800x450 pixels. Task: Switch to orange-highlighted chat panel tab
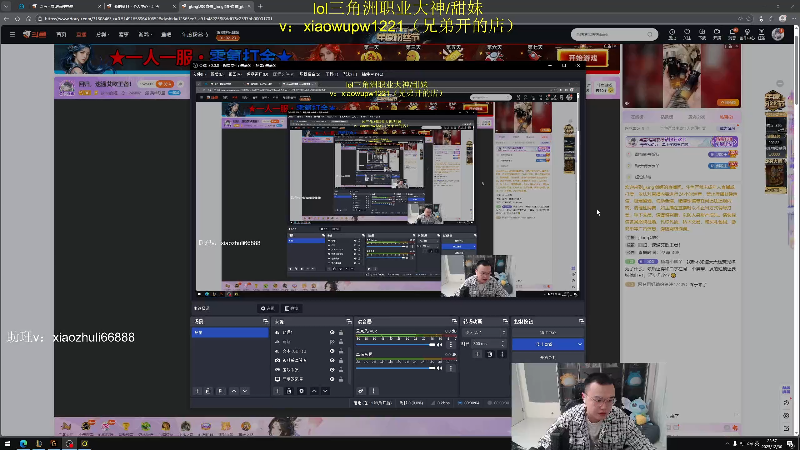click(x=726, y=117)
